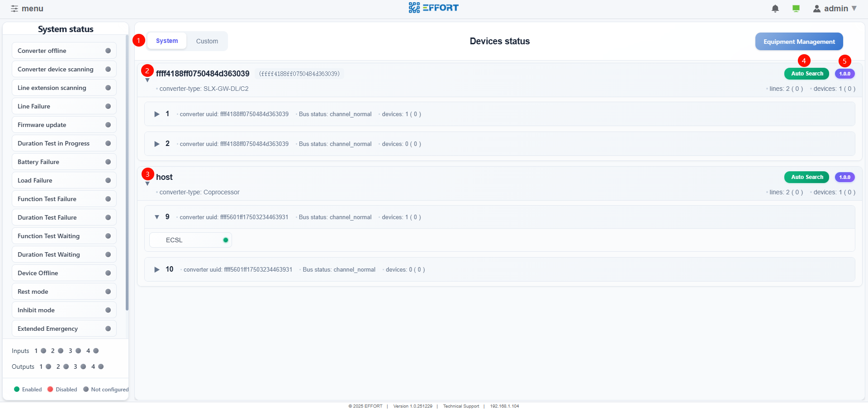Click the notification bell icon

[775, 9]
